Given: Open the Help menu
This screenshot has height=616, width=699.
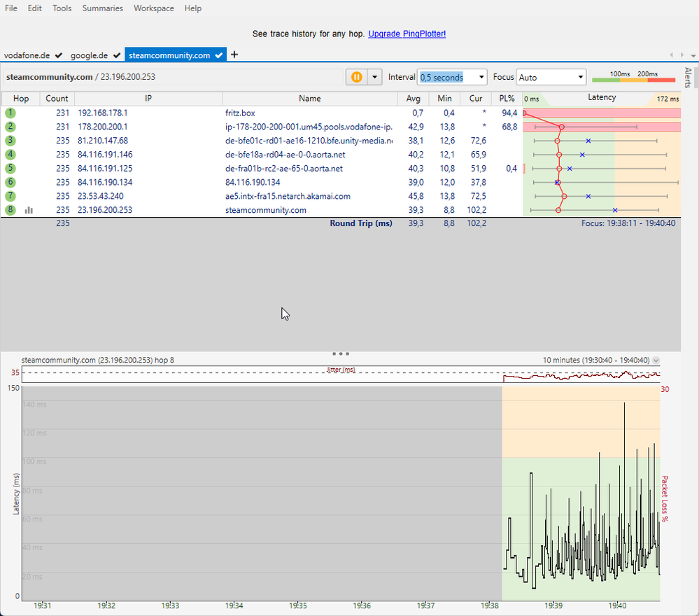Looking at the screenshot, I should pyautogui.click(x=193, y=8).
